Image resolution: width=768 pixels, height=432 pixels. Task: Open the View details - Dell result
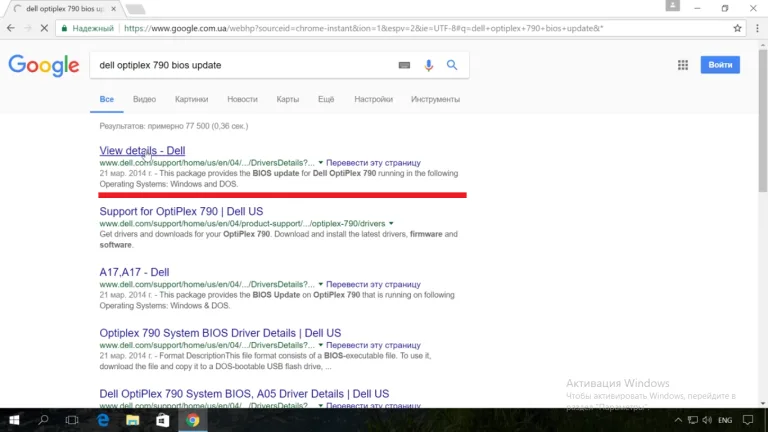point(142,151)
